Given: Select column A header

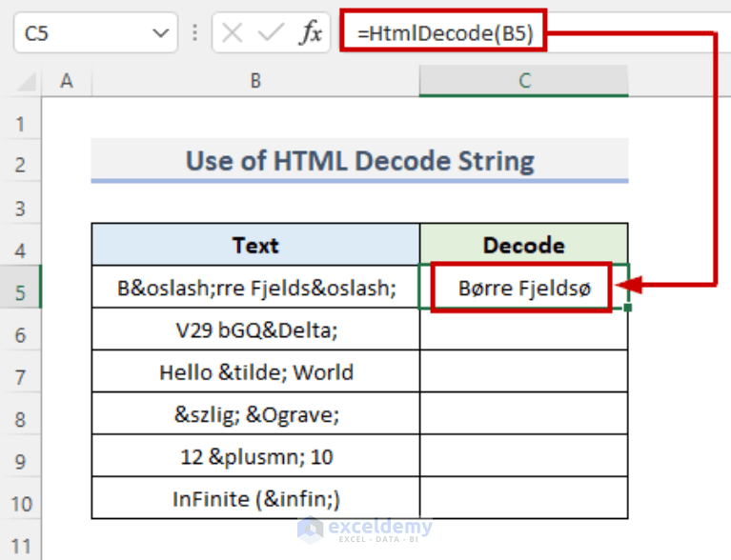Looking at the screenshot, I should (67, 81).
